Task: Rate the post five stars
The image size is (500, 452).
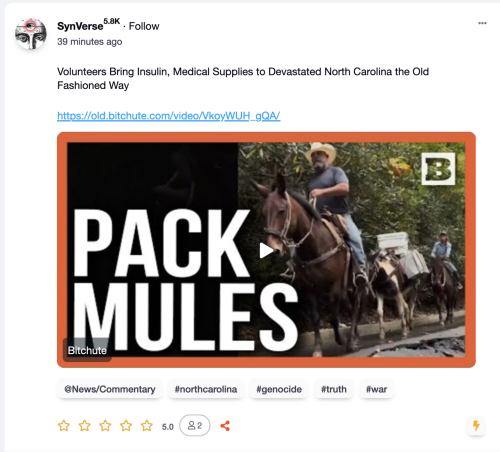Action: pos(147,426)
